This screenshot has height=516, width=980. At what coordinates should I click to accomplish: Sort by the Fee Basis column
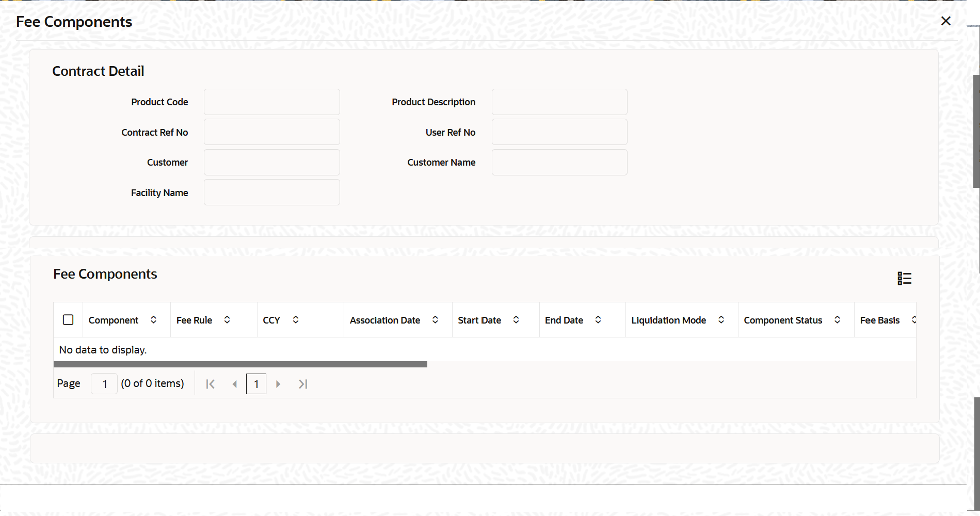coord(913,320)
